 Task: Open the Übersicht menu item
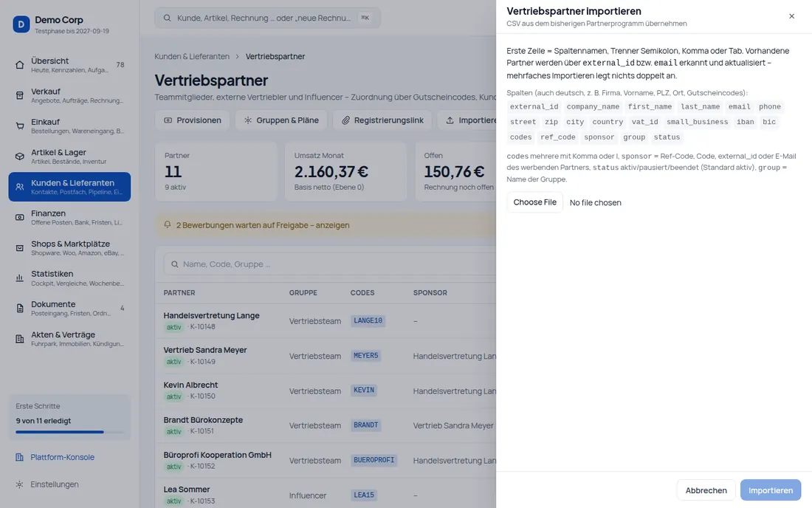69,65
